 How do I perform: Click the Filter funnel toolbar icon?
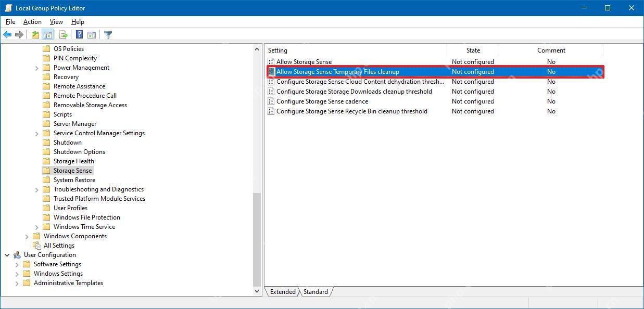pyautogui.click(x=108, y=35)
